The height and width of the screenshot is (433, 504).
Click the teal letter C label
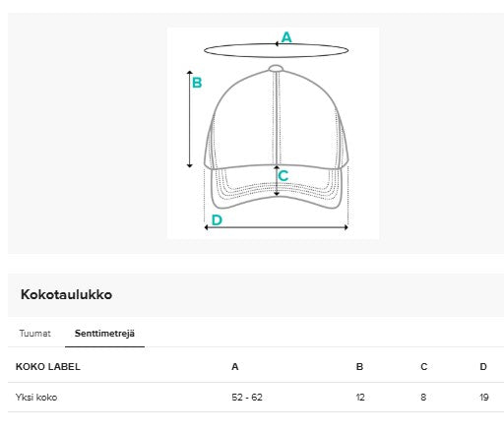283,176
